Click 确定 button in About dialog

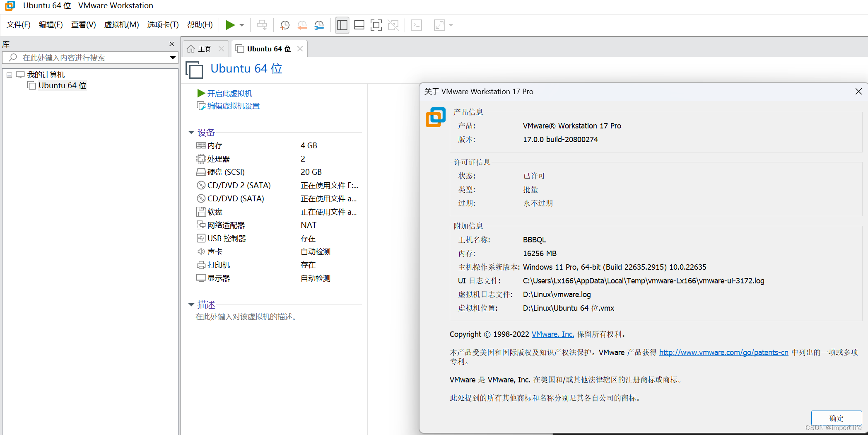(x=837, y=418)
